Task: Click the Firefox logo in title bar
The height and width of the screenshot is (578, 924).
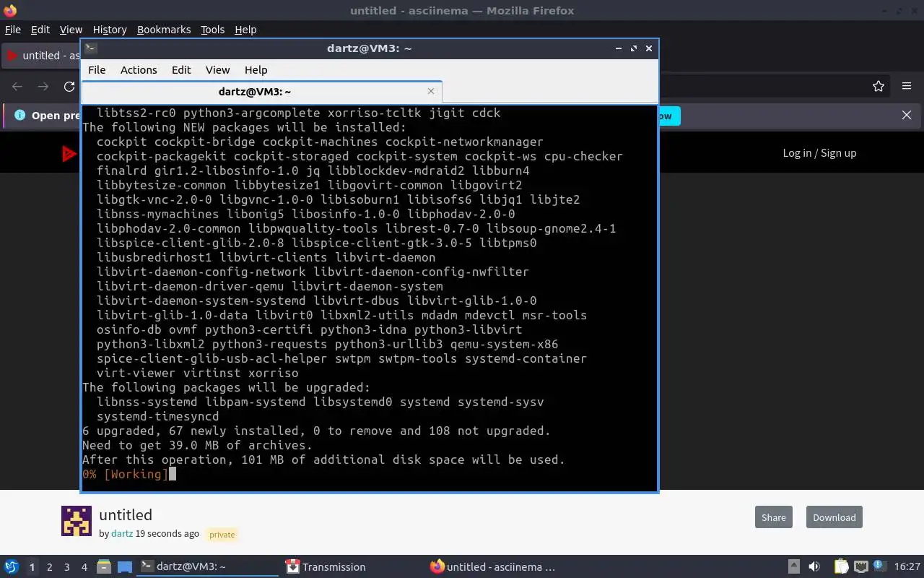Action: coord(10,10)
